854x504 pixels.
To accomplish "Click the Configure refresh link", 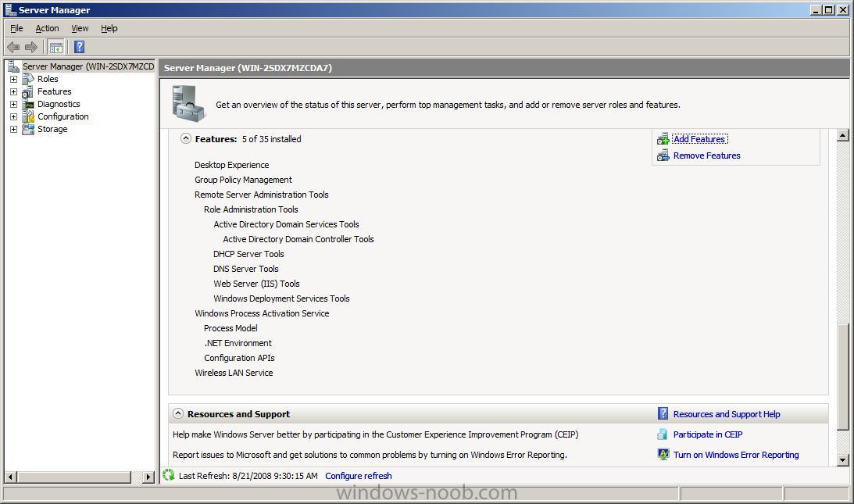I will click(x=359, y=476).
